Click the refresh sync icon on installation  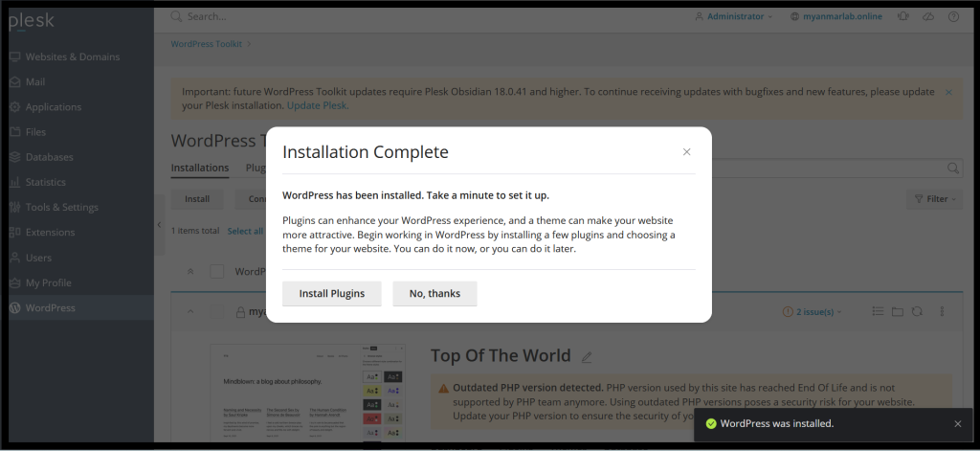click(x=917, y=311)
